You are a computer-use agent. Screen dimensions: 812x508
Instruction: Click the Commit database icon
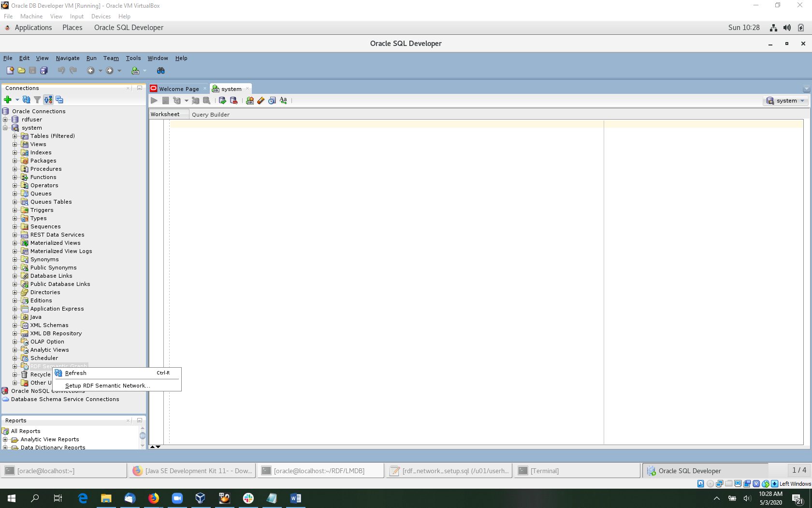click(x=222, y=101)
